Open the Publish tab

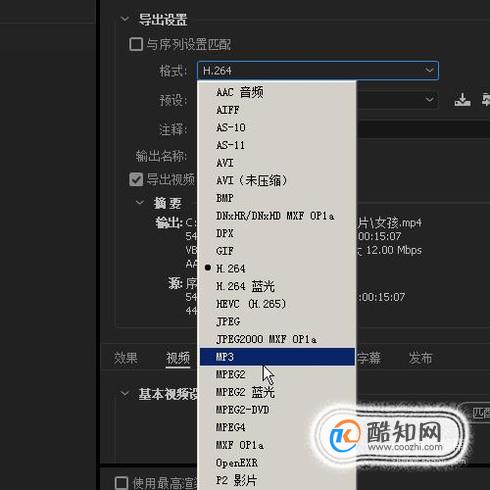pos(420,358)
